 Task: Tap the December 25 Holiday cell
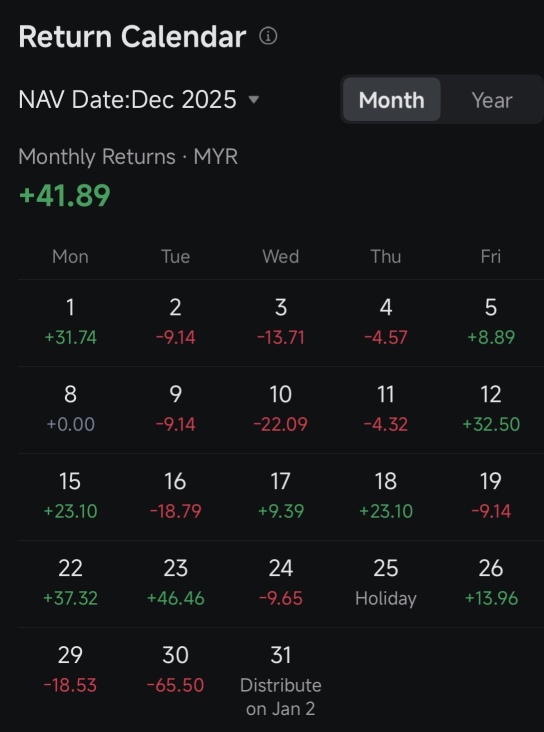tap(386, 583)
